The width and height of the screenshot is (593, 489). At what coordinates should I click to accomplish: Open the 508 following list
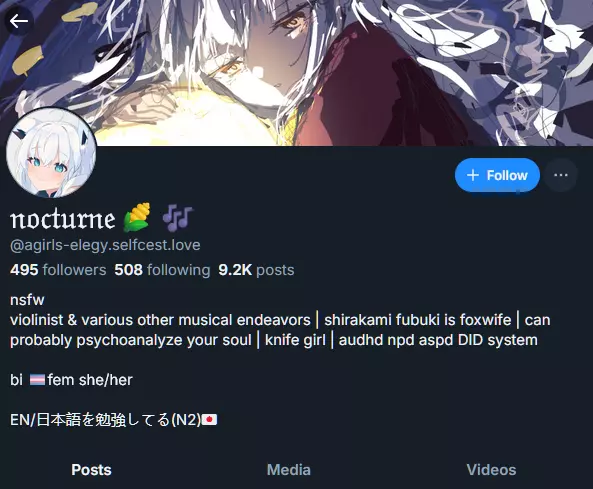[x=162, y=270]
